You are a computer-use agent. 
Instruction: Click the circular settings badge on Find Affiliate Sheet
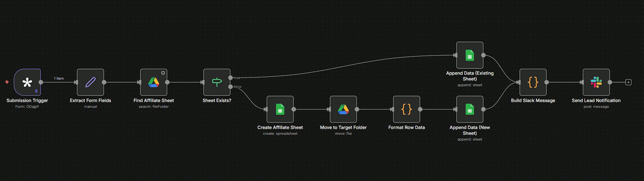click(163, 73)
